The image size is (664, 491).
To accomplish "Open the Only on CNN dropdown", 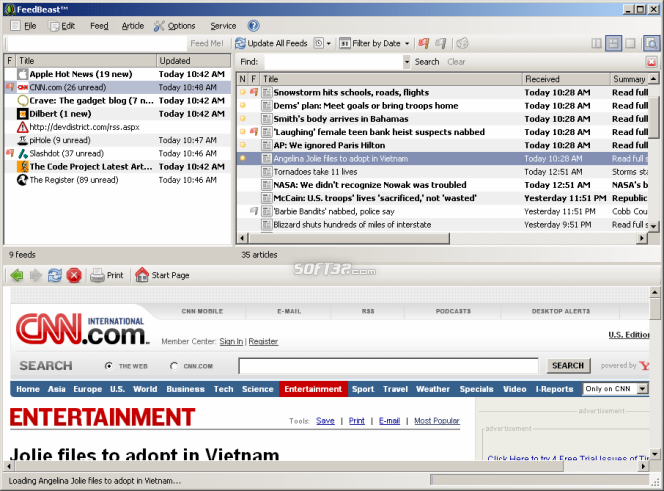I will coord(643,388).
